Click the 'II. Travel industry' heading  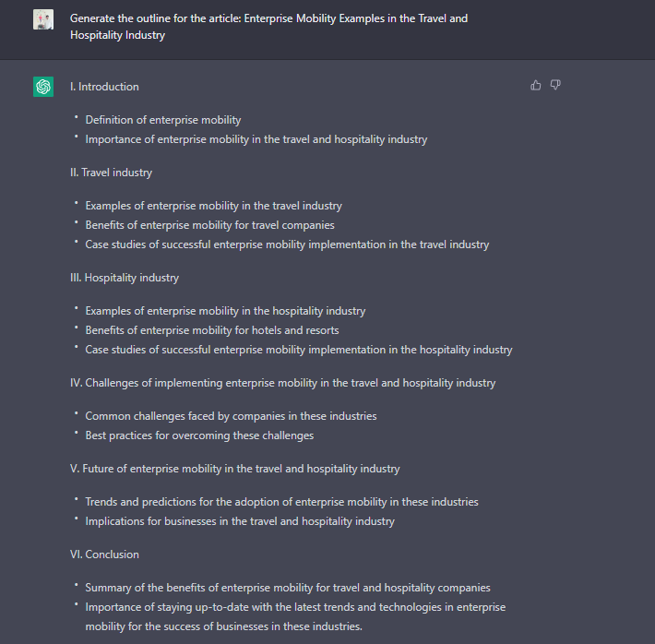[111, 173]
